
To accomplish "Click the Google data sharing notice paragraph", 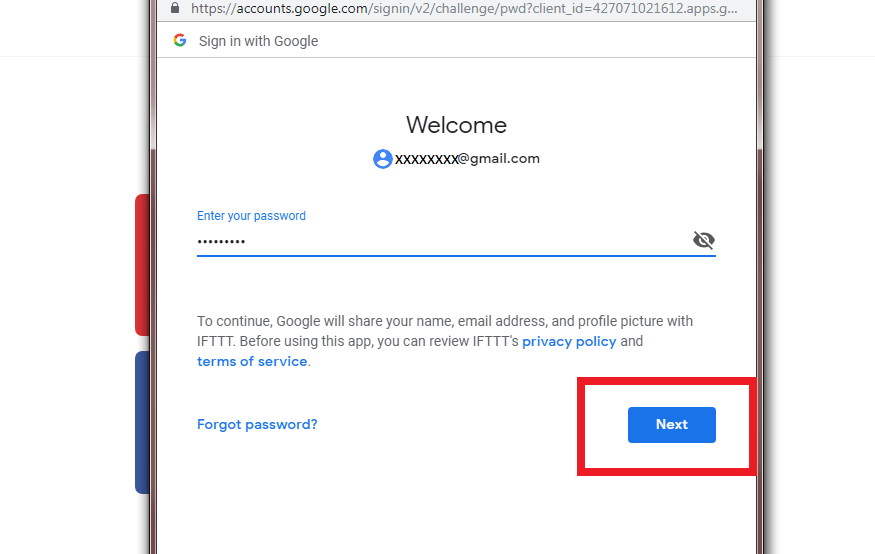I will pos(445,341).
